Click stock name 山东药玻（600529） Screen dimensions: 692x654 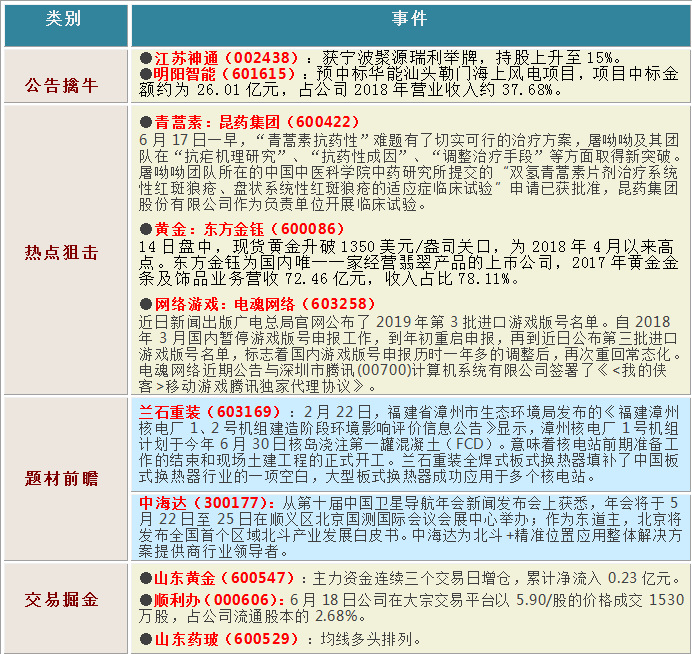click(226, 639)
